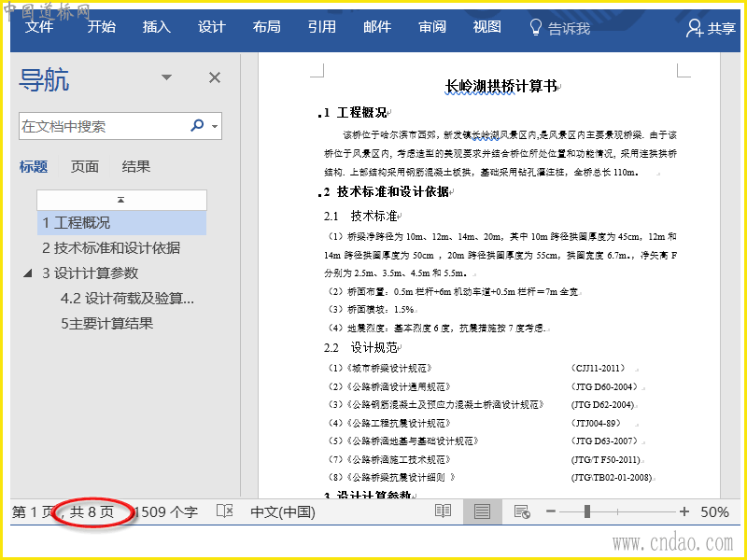Image resolution: width=747 pixels, height=560 pixels.
Task: Collapse the 3 设计计算参数 heading triangle
Action: pyautogui.click(x=28, y=273)
